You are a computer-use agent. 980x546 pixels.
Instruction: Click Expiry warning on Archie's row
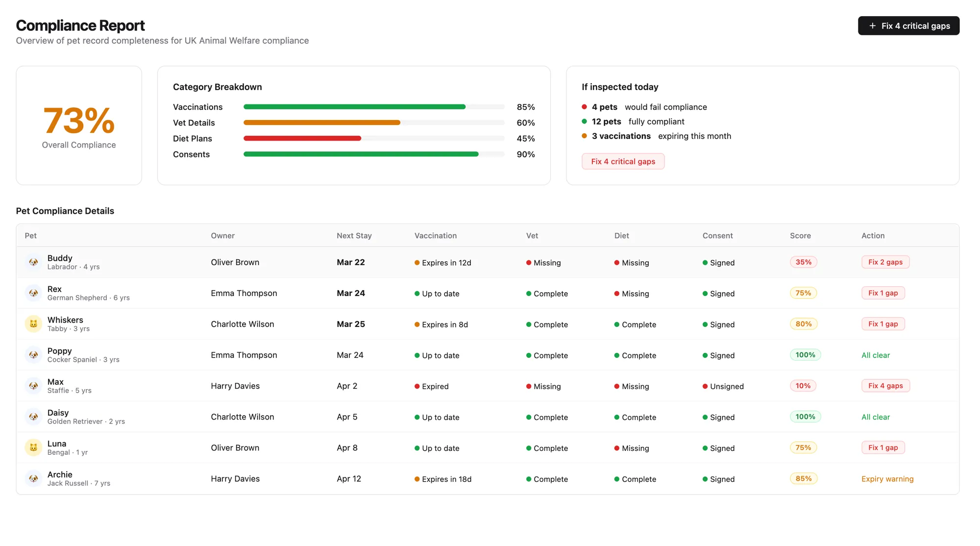[x=887, y=479]
